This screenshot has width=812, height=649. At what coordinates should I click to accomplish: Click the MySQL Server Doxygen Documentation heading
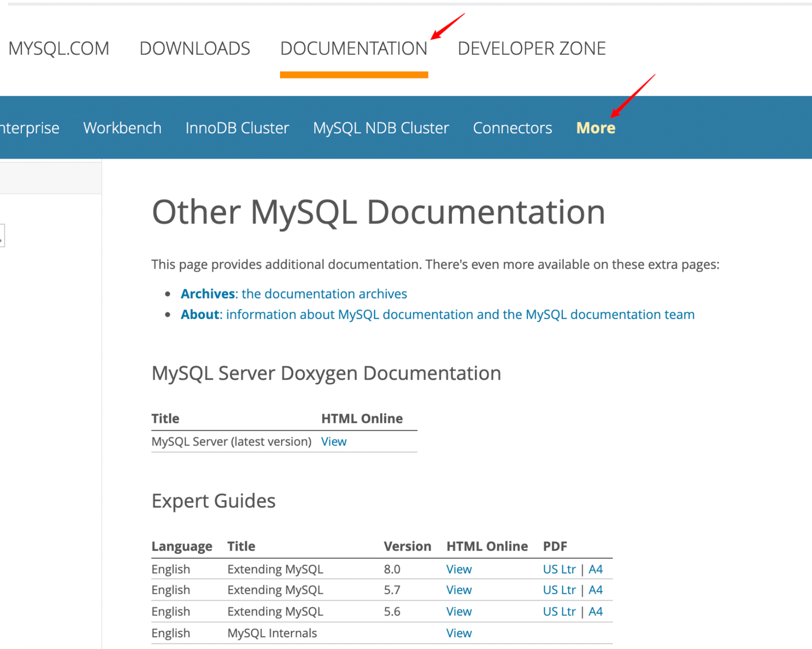(326, 373)
